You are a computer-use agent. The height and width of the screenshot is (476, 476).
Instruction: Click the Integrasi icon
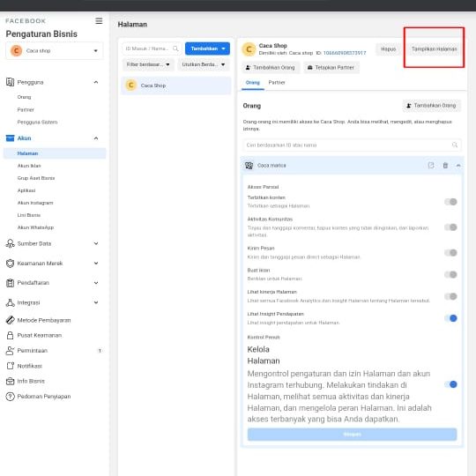click(10, 302)
